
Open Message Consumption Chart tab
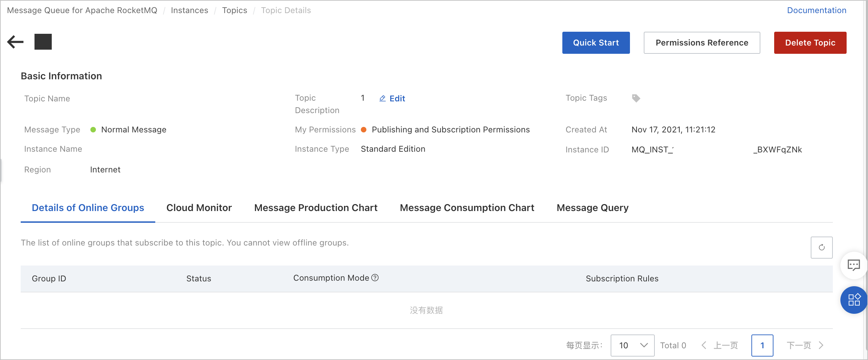pyautogui.click(x=467, y=208)
